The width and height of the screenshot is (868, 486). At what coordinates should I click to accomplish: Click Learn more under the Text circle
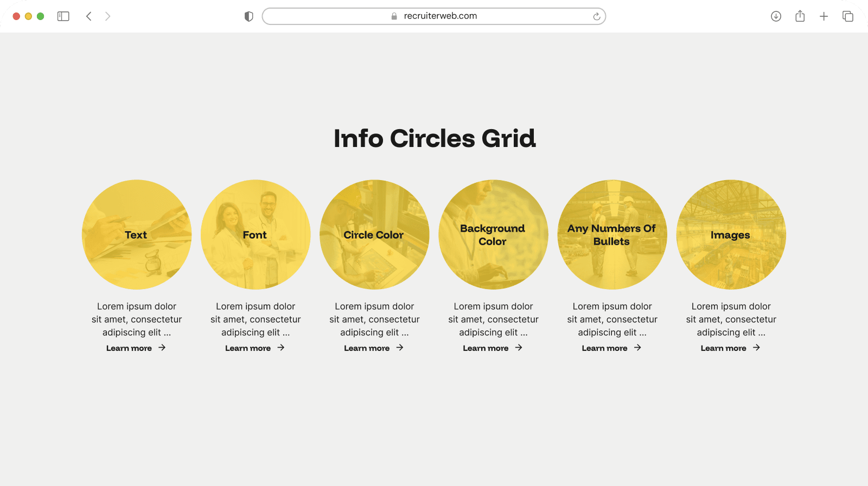click(x=129, y=348)
